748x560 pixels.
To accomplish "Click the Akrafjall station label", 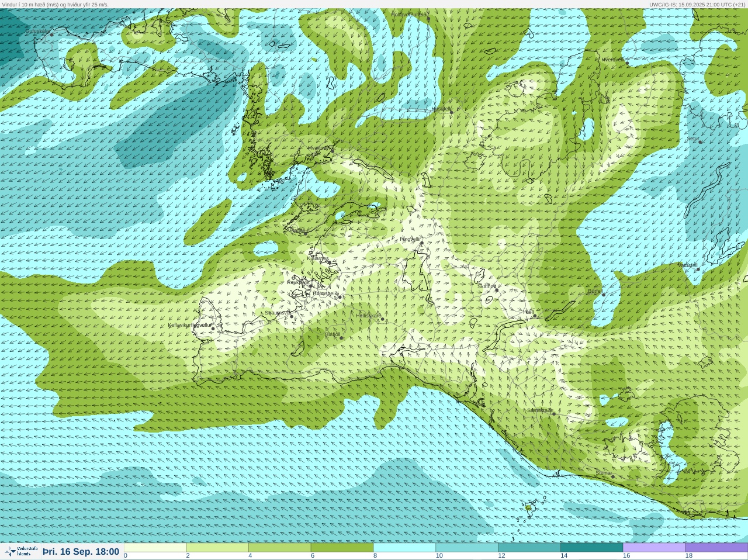I will pyautogui.click(x=297, y=230).
